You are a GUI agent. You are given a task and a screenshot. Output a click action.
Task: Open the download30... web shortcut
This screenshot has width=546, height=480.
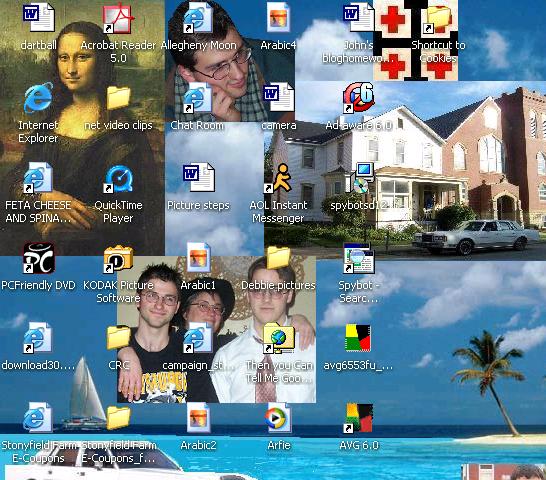38,338
